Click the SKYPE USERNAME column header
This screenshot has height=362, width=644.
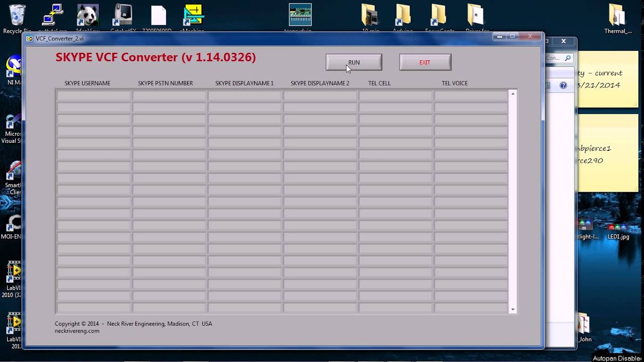(x=88, y=83)
